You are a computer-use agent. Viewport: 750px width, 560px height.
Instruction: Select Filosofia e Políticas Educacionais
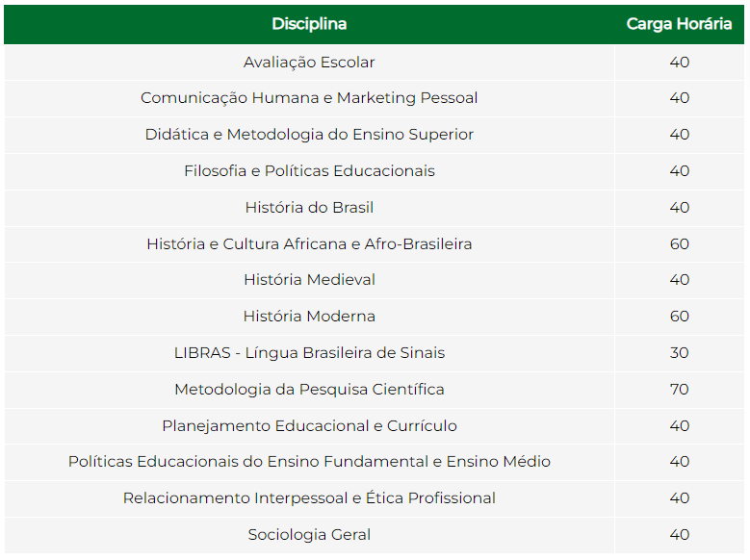click(309, 171)
